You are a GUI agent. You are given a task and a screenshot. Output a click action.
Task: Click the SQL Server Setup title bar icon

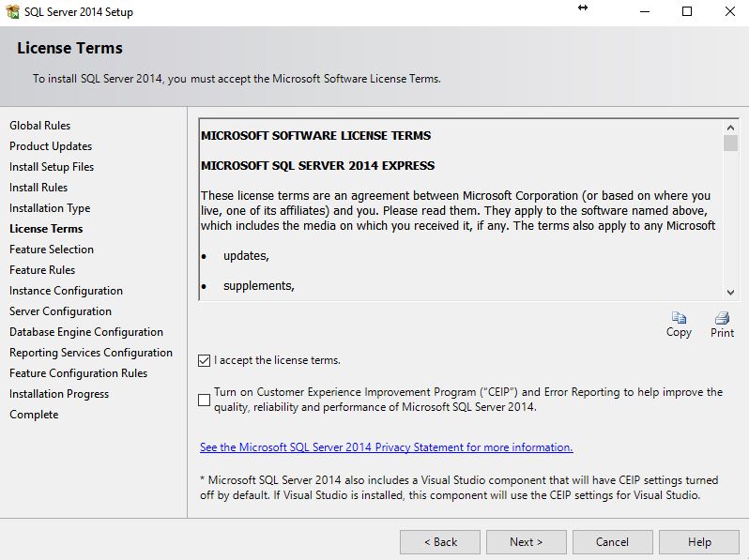click(12, 11)
